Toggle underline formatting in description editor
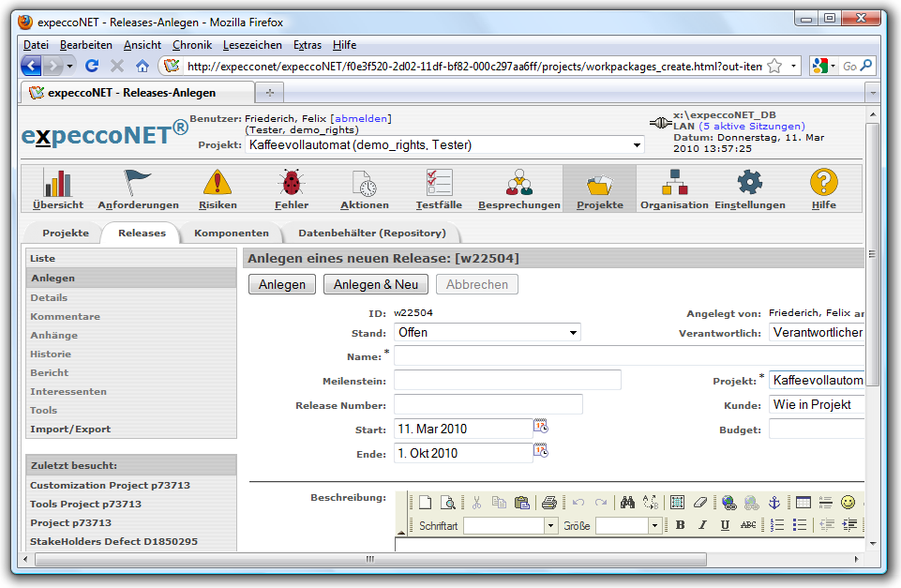Viewport: 901px width, 588px height. (725, 526)
